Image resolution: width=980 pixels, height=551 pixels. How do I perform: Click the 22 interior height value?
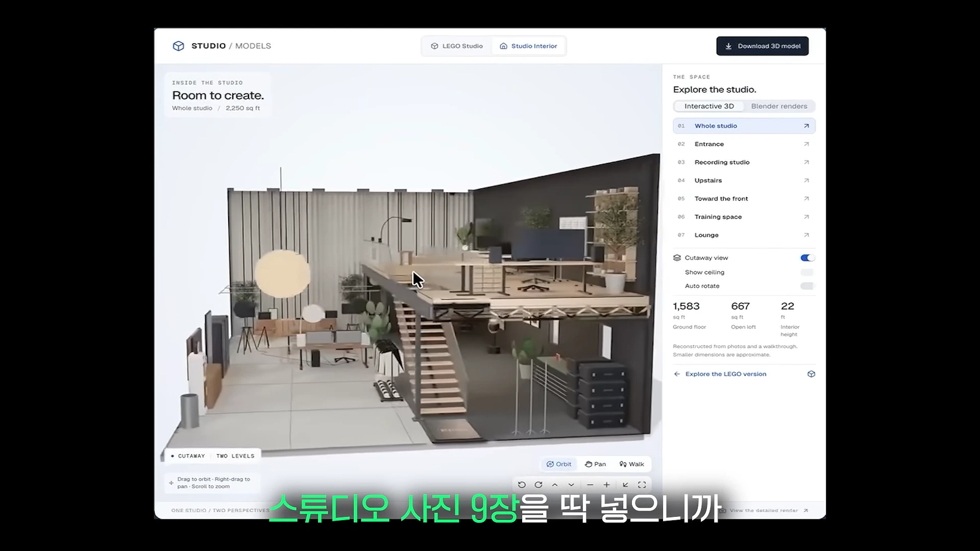pyautogui.click(x=788, y=306)
